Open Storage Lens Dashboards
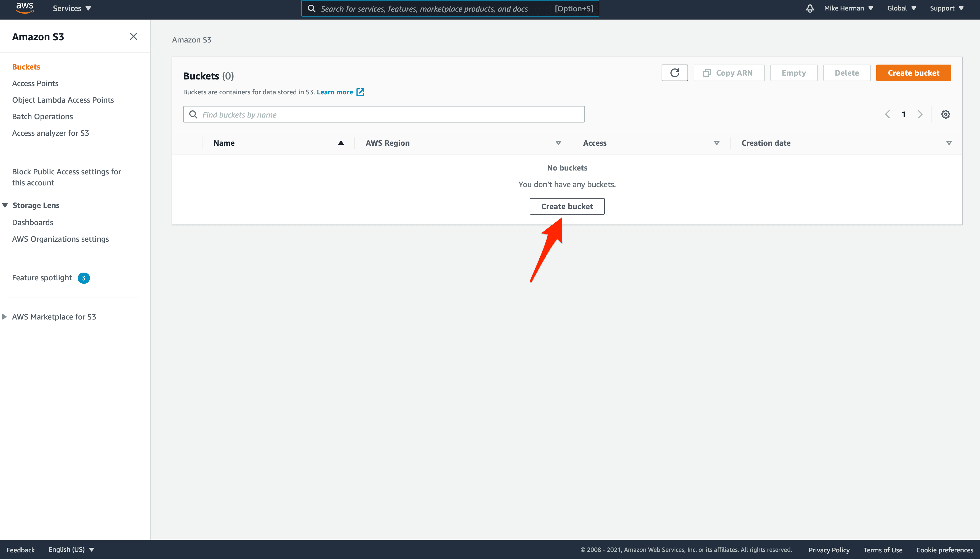Screen dimensions: 980x559 (x=33, y=222)
